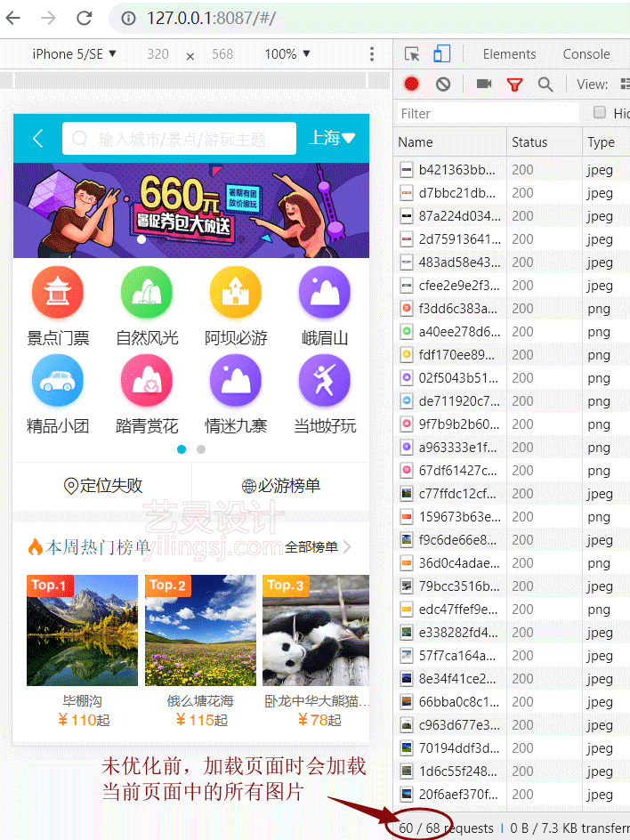The height and width of the screenshot is (840, 630).
Task: Click the 阿坝必游 category icon
Action: coord(236,292)
